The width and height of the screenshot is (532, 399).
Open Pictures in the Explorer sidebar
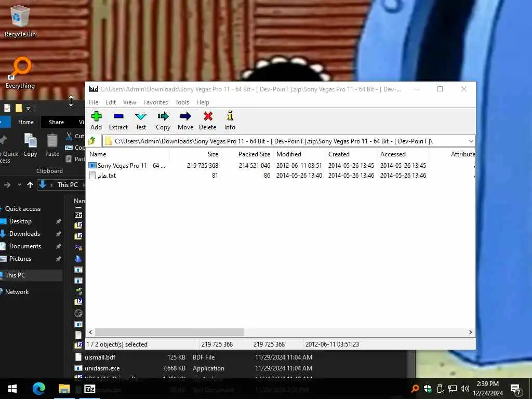click(20, 259)
